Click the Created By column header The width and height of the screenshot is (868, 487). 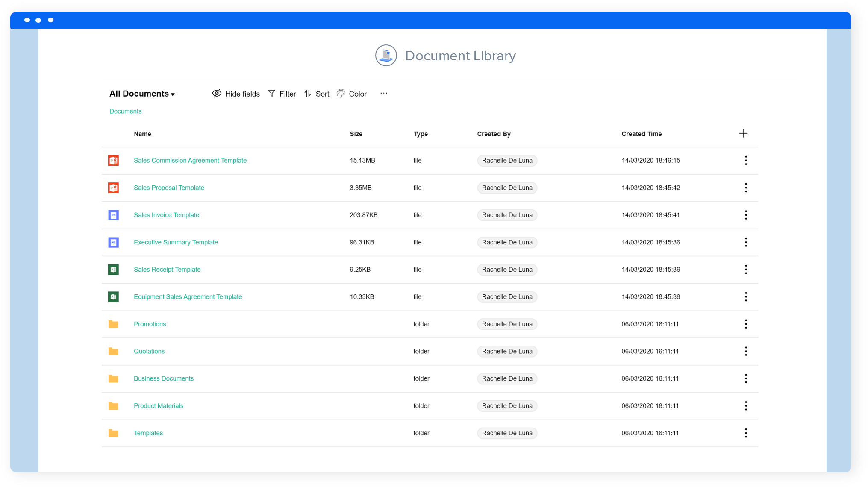494,134
